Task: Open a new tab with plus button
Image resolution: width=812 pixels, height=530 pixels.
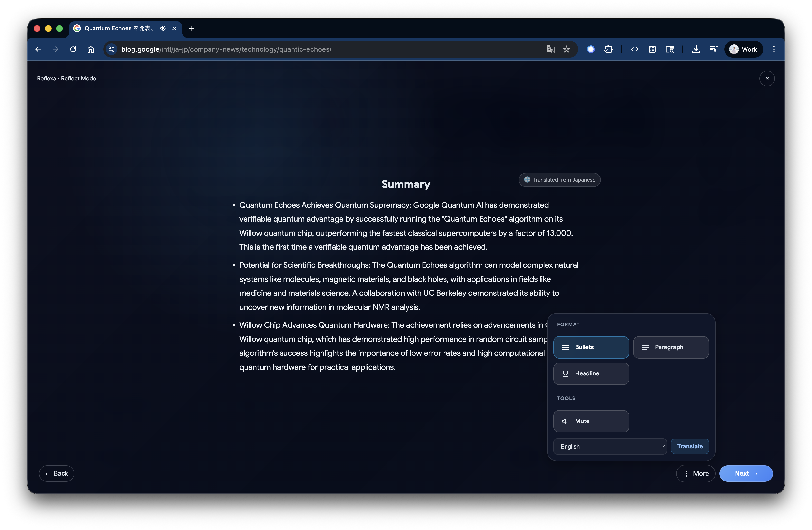Action: point(192,28)
